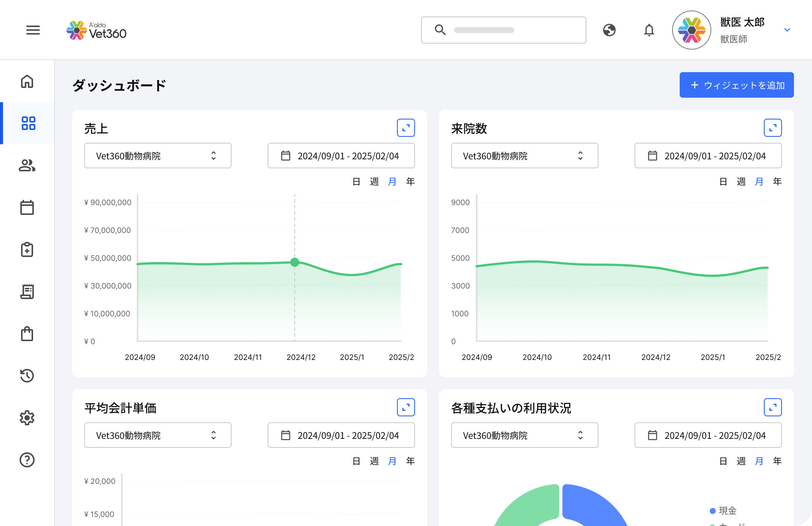Switch 各種支払いの利用状況 chart to 日 view
The image size is (812, 526).
(x=723, y=461)
